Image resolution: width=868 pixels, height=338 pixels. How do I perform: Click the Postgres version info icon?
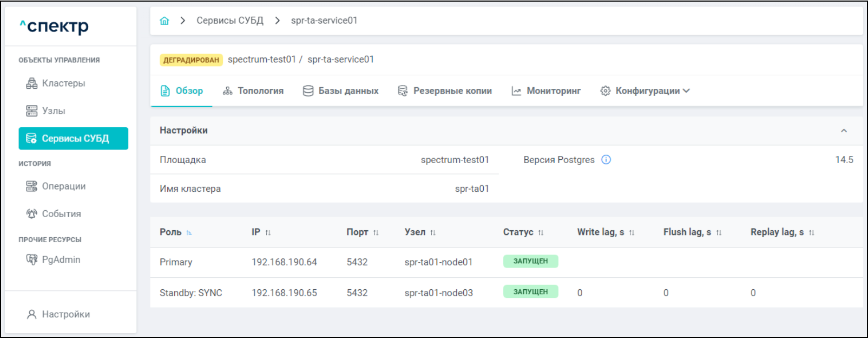click(x=606, y=160)
